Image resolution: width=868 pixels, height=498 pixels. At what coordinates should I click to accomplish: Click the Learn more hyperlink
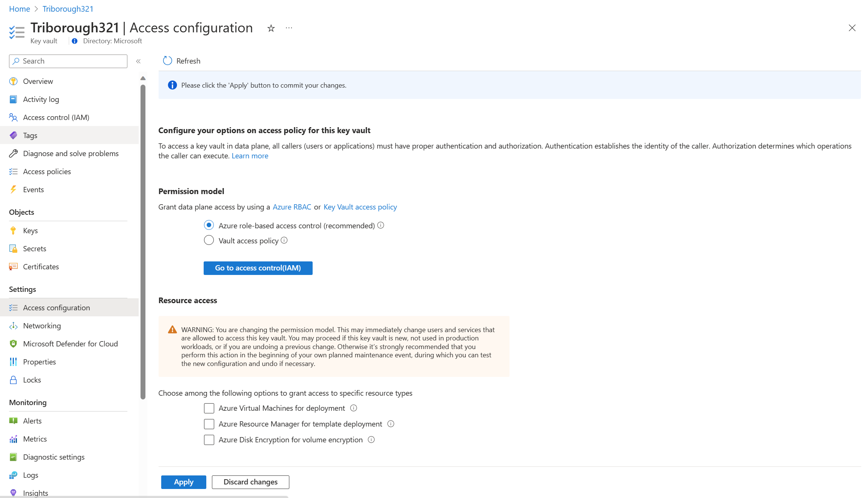point(250,156)
